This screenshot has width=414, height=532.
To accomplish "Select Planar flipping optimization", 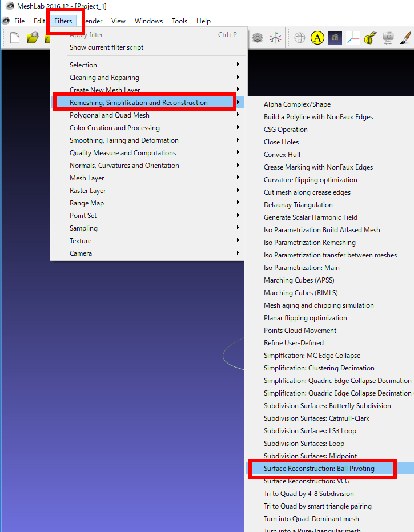I will click(306, 318).
